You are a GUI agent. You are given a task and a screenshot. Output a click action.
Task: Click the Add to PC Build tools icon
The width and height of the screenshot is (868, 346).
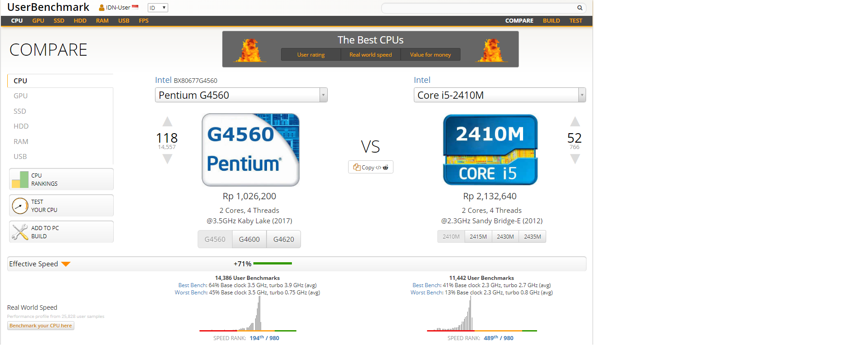(x=20, y=232)
